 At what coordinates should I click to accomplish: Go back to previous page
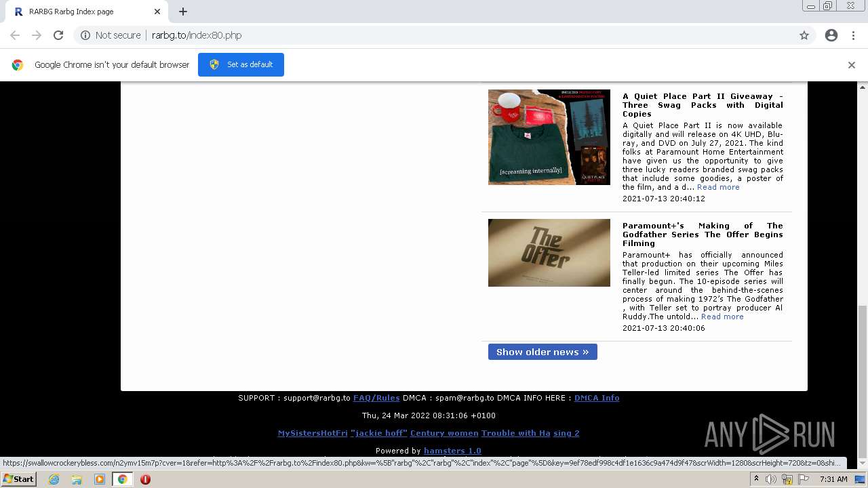point(15,35)
